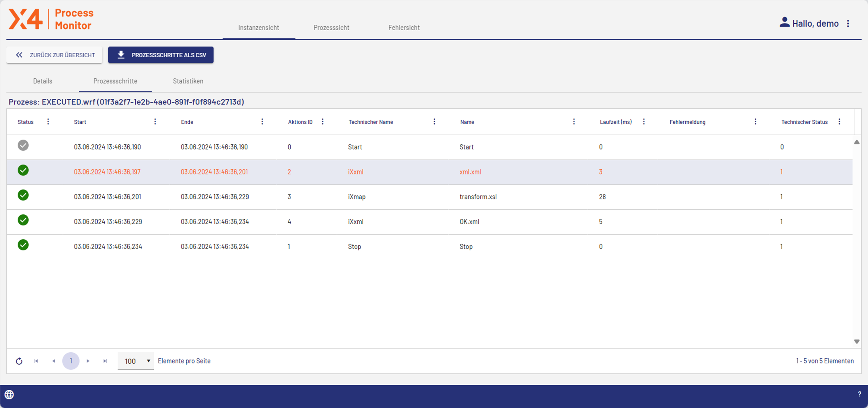Click the refresh icon in pagination bar
868x408 pixels.
[19, 361]
